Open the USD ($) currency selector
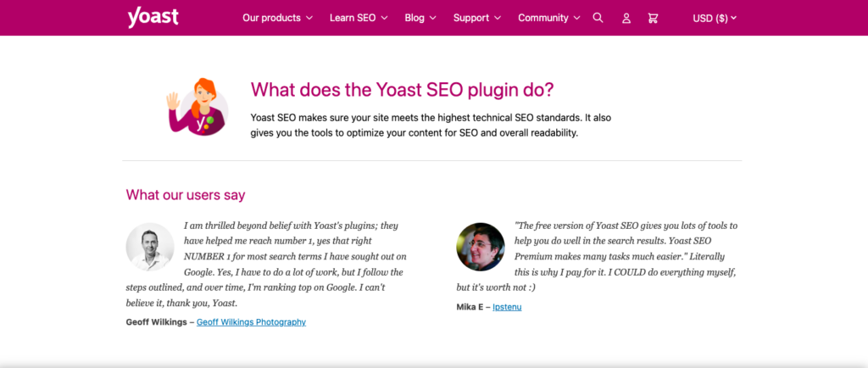 [715, 19]
